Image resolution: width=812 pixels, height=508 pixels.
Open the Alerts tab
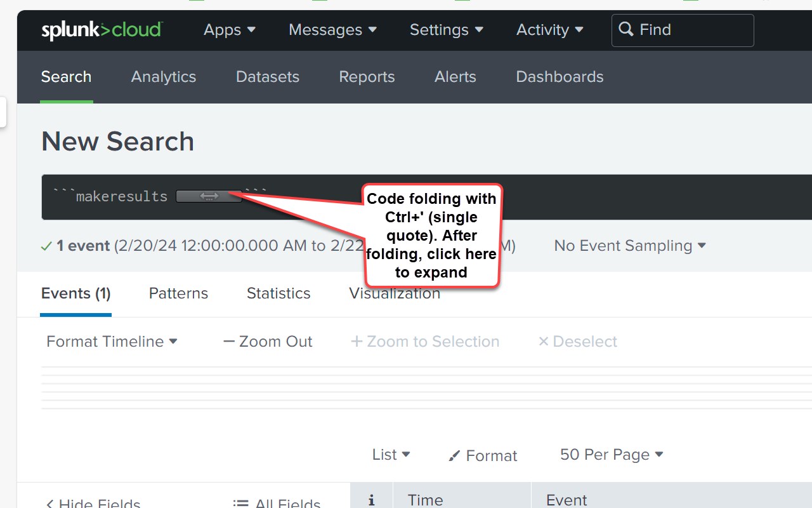point(455,77)
